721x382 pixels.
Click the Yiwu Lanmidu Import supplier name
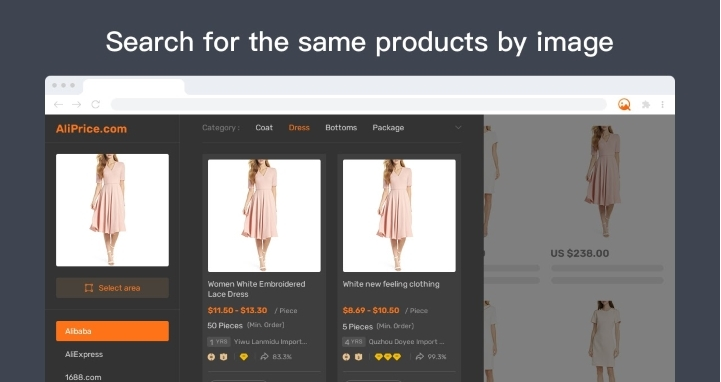270,342
